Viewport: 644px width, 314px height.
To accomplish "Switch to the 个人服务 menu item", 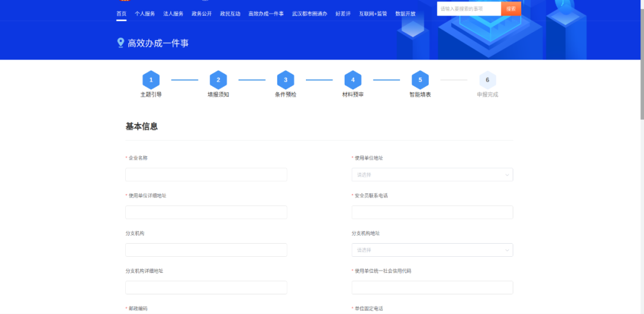I will pos(145,14).
